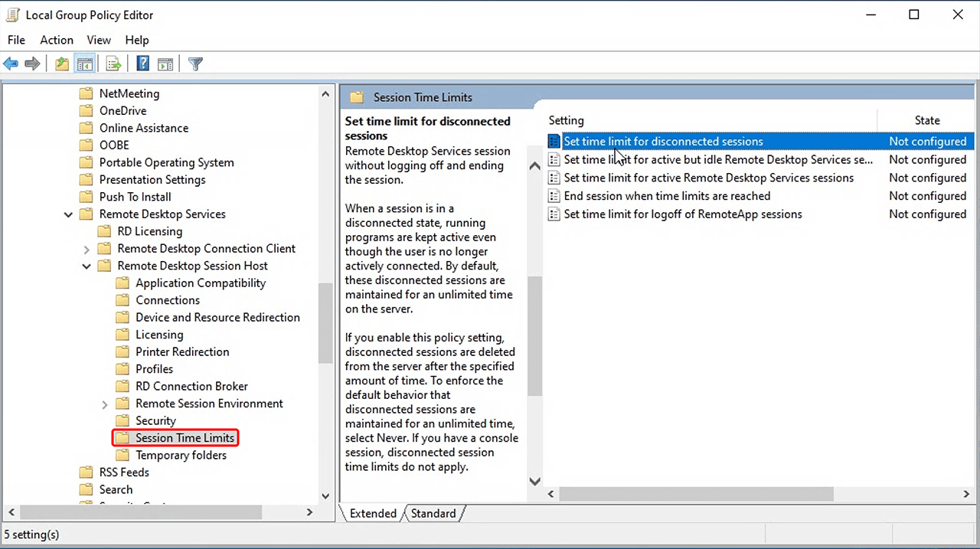Switch to the Standard tab

433,513
